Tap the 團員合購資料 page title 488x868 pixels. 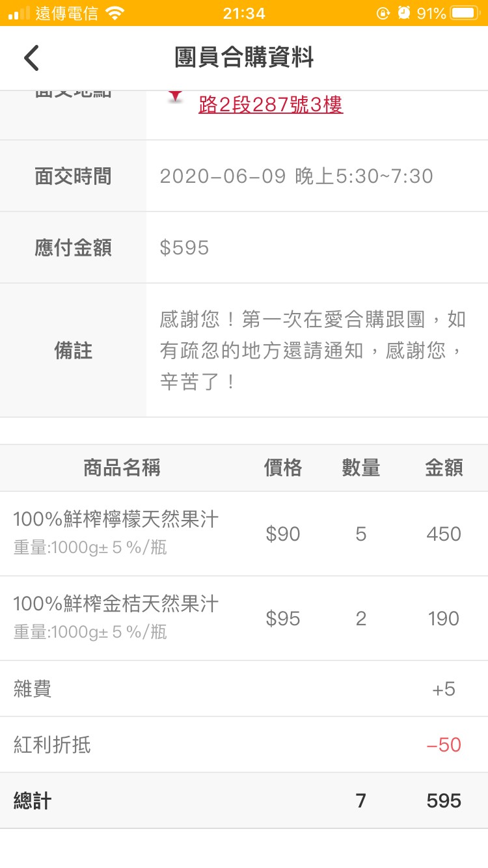tap(244, 58)
